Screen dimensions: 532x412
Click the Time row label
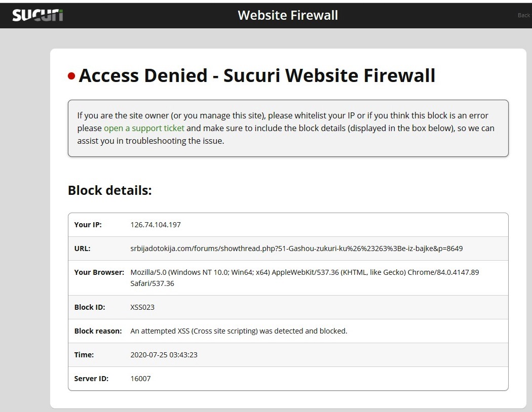(84, 355)
